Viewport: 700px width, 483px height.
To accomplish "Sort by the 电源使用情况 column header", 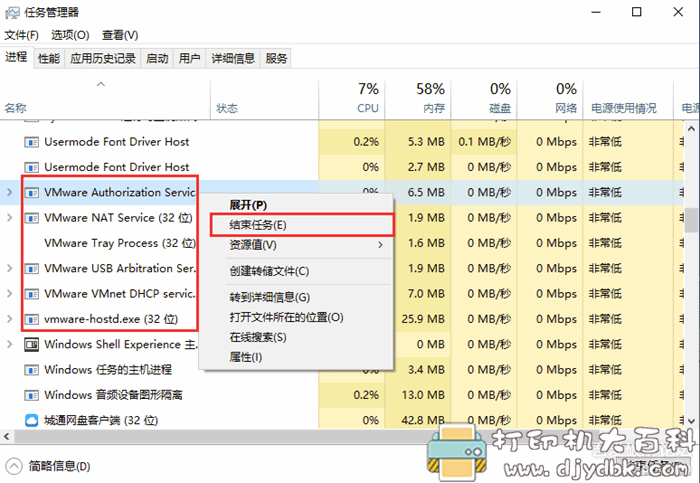I will click(x=628, y=100).
